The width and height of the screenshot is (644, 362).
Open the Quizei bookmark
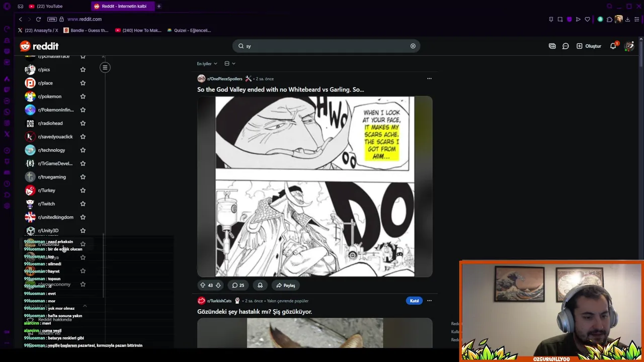click(x=189, y=30)
